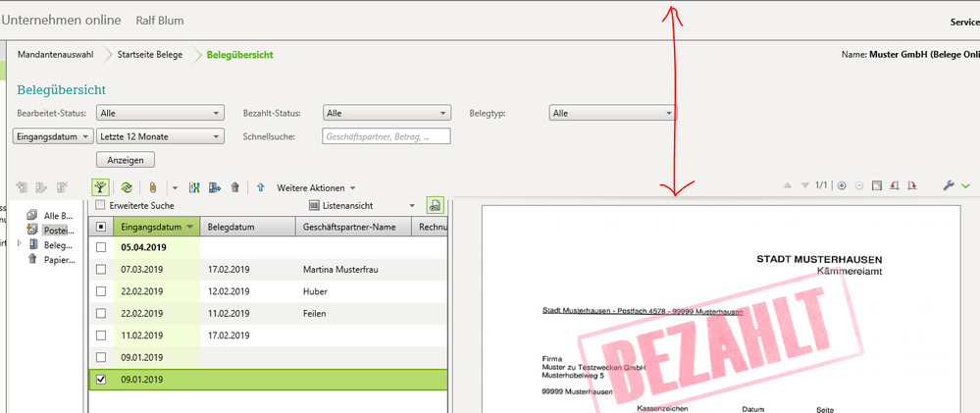Click the zoom in icon above preview
Image resolution: width=980 pixels, height=413 pixels.
(842, 185)
